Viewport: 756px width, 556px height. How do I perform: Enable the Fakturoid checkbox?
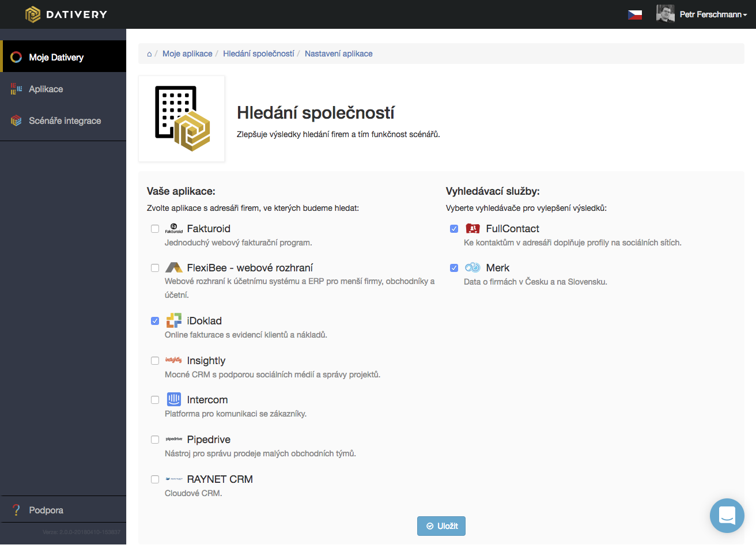tap(155, 229)
